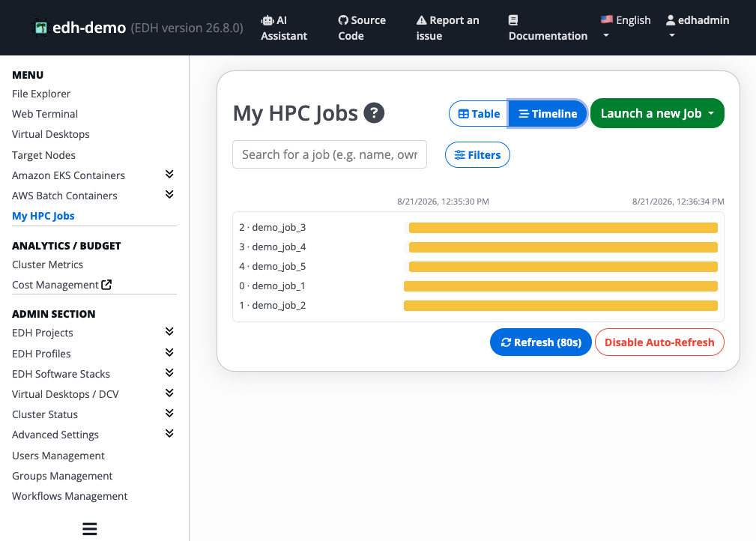
Task: Open Cost Management external link icon
Action: tap(106, 285)
